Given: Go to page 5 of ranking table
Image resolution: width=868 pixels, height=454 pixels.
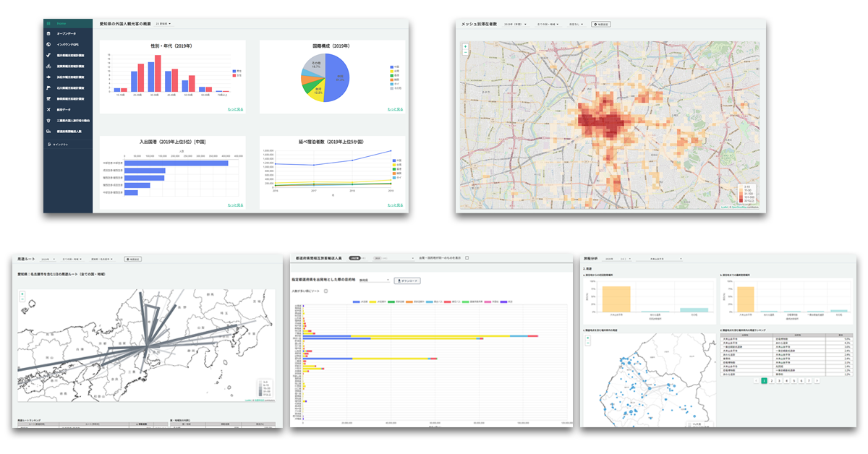Looking at the screenshot, I should click(793, 380).
